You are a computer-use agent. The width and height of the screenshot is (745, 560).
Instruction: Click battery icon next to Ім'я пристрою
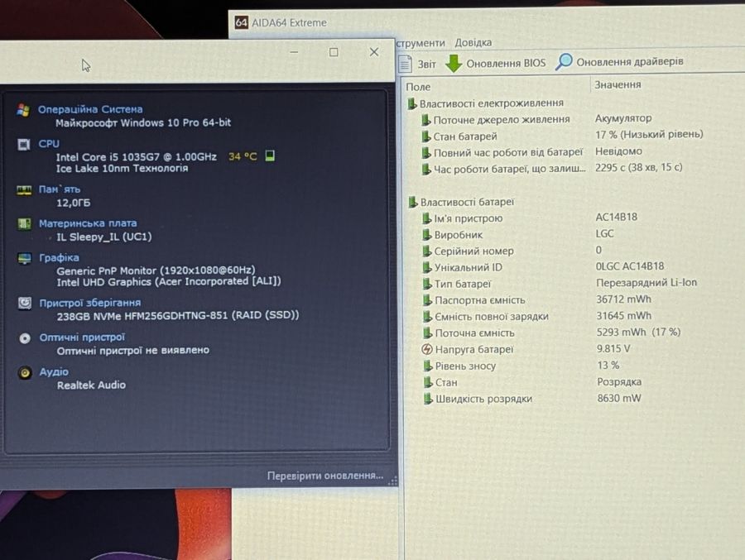(426, 218)
